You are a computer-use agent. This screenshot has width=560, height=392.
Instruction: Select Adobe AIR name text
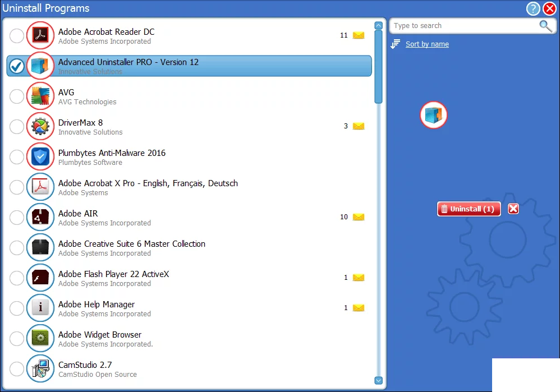(x=78, y=214)
